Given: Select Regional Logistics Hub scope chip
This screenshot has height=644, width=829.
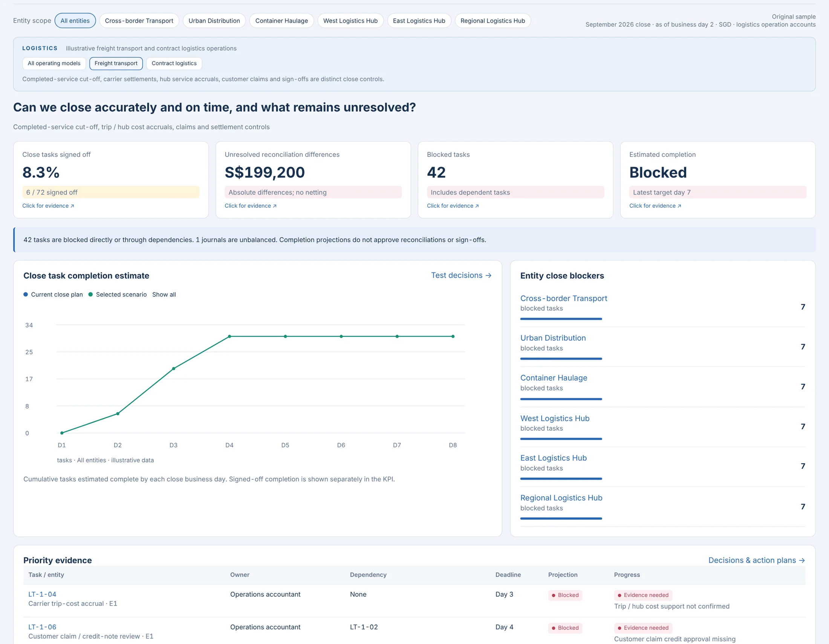Looking at the screenshot, I should pyautogui.click(x=493, y=20).
